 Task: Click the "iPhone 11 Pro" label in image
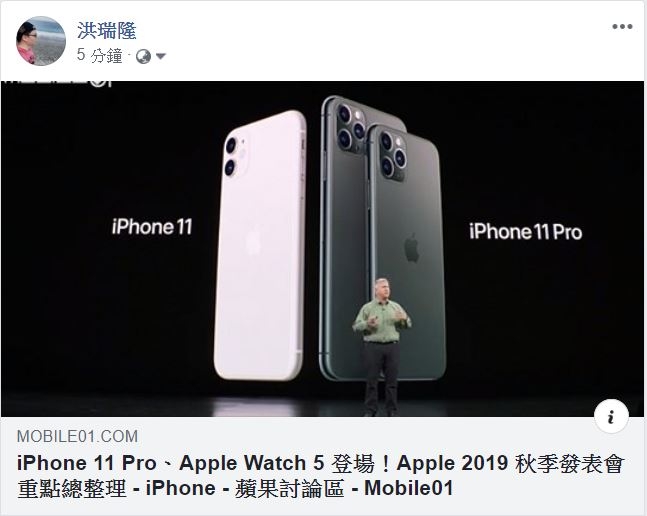click(526, 231)
